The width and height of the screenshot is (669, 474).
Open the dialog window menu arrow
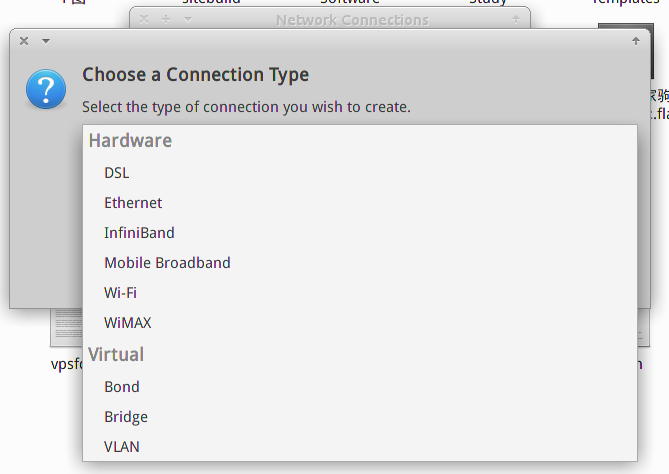pos(46,41)
